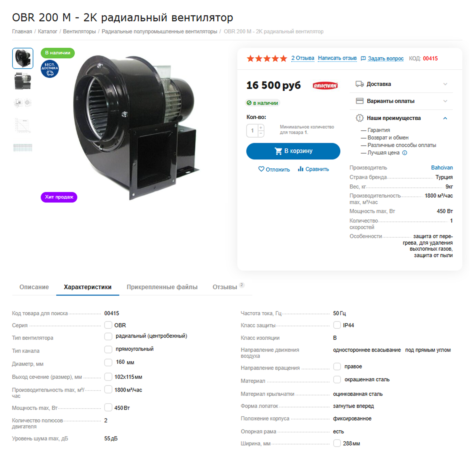Switch to the Описание tab
Image resolution: width=476 pixels, height=454 pixels.
pos(34,287)
